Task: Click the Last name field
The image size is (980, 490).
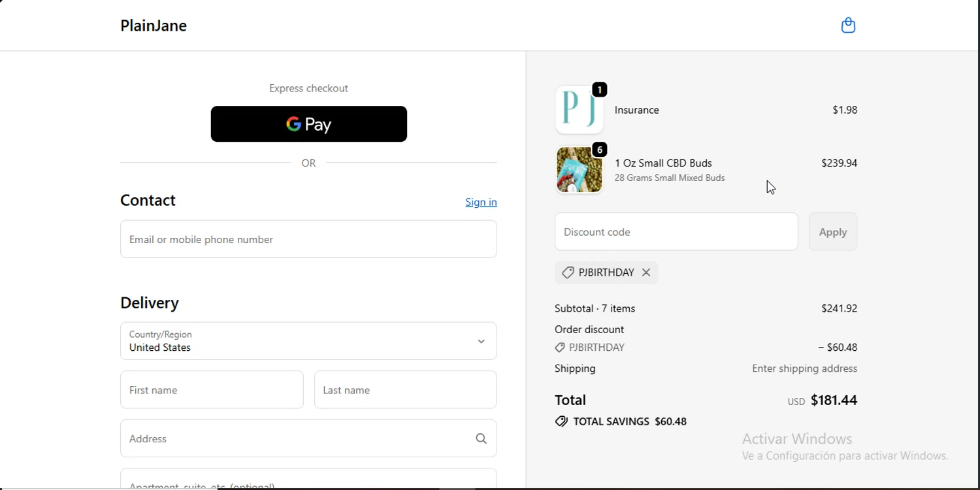Action: 405,390
